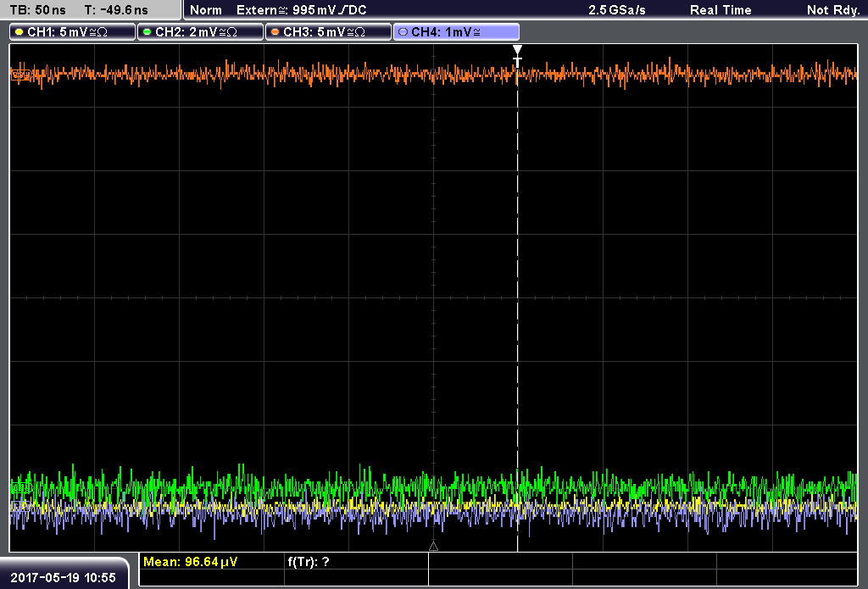Click the TB: 50 ns timebase readout
The width and height of the screenshot is (868, 589).
pos(37,10)
